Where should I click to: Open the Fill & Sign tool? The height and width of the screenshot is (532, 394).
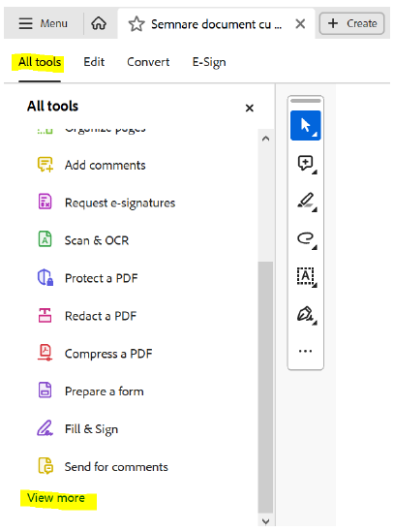click(91, 429)
